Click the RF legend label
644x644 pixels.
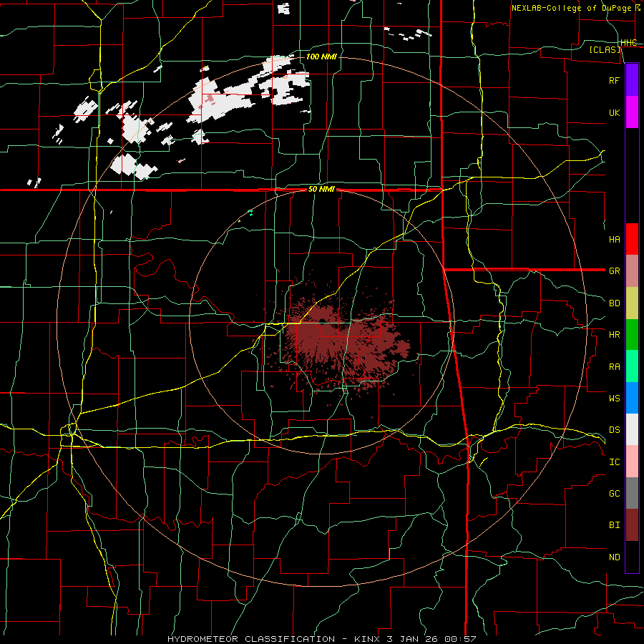[x=614, y=80]
